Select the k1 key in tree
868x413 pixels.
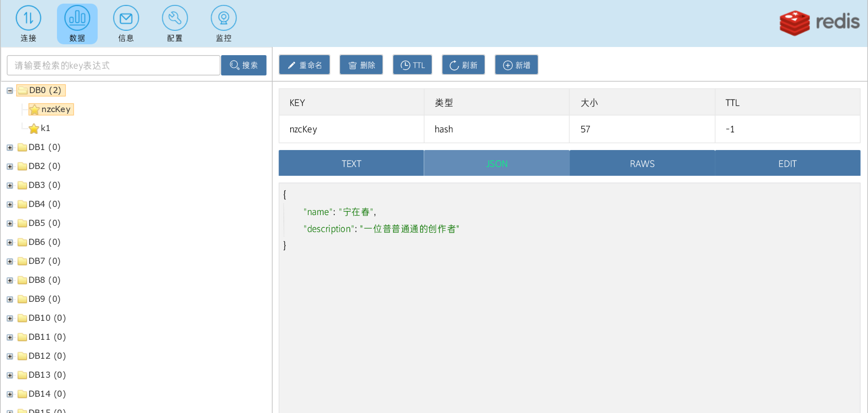click(45, 128)
